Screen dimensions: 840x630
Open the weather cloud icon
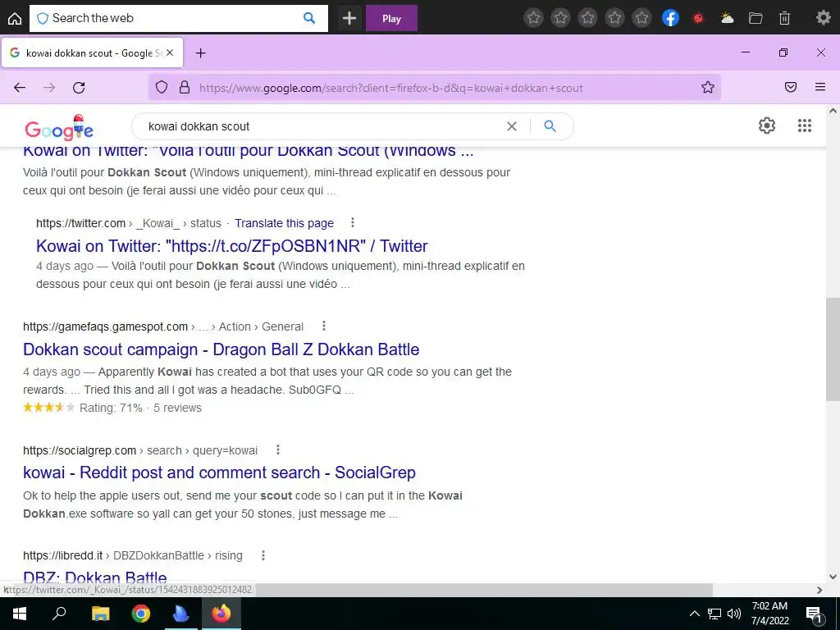click(x=727, y=18)
